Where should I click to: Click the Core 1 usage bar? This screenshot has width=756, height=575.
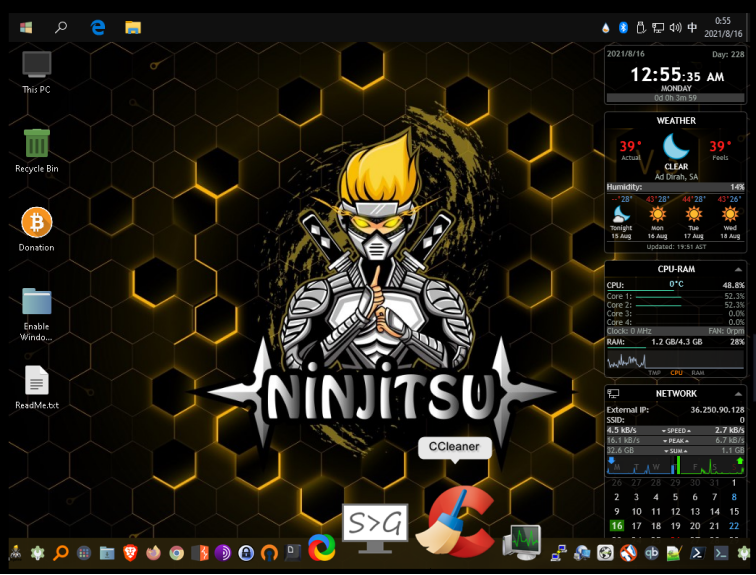click(677, 297)
